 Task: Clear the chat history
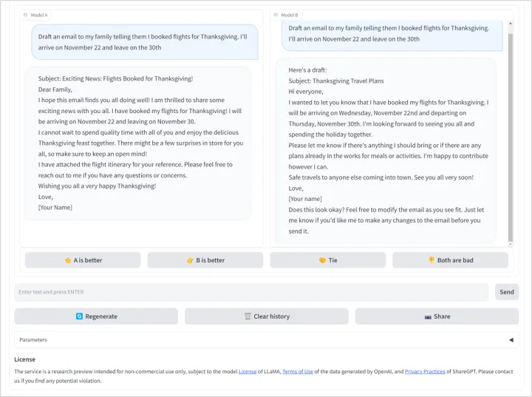(266, 316)
